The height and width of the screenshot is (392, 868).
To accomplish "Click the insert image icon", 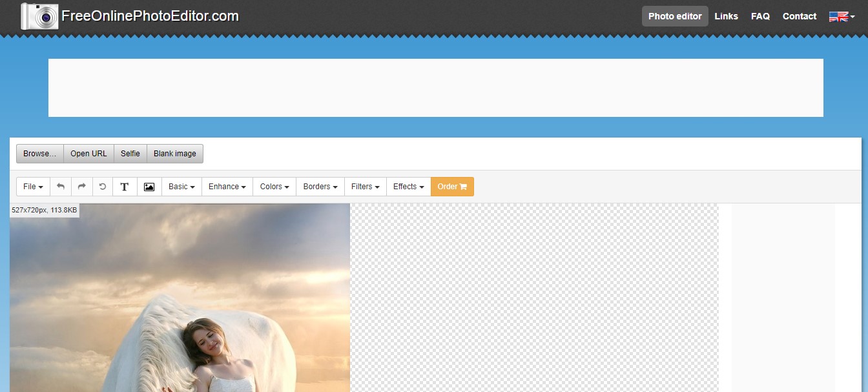I will click(149, 187).
